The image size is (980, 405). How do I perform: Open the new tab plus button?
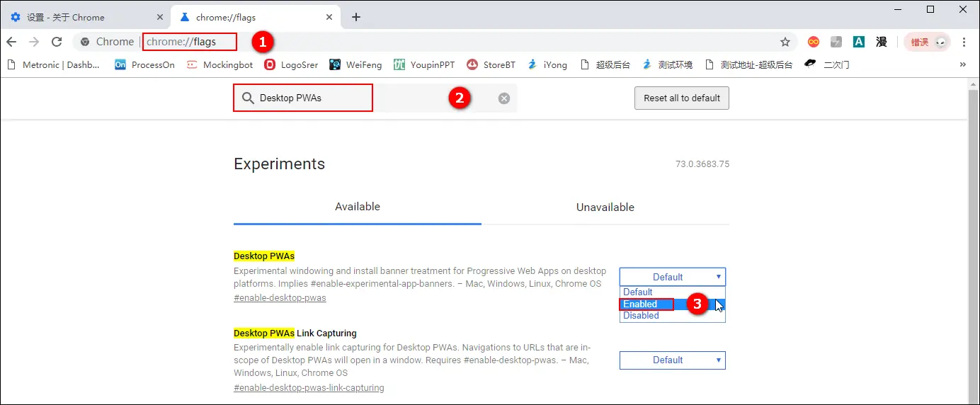pos(356,17)
